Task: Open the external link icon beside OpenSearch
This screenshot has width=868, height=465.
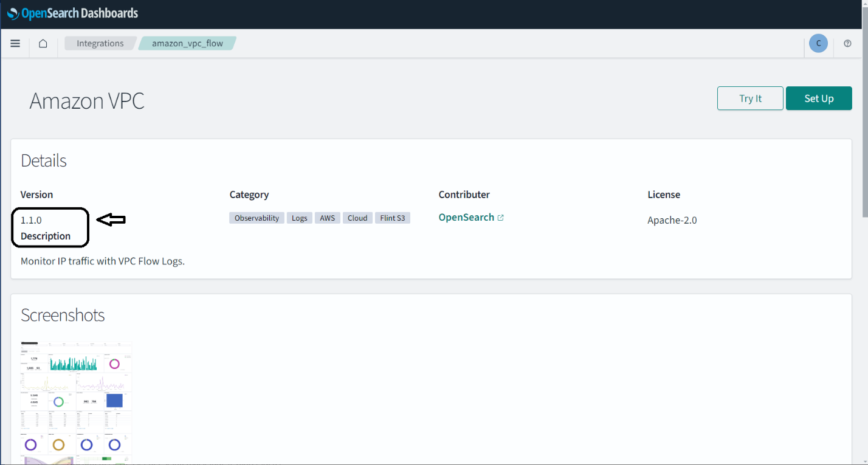Action: point(501,218)
